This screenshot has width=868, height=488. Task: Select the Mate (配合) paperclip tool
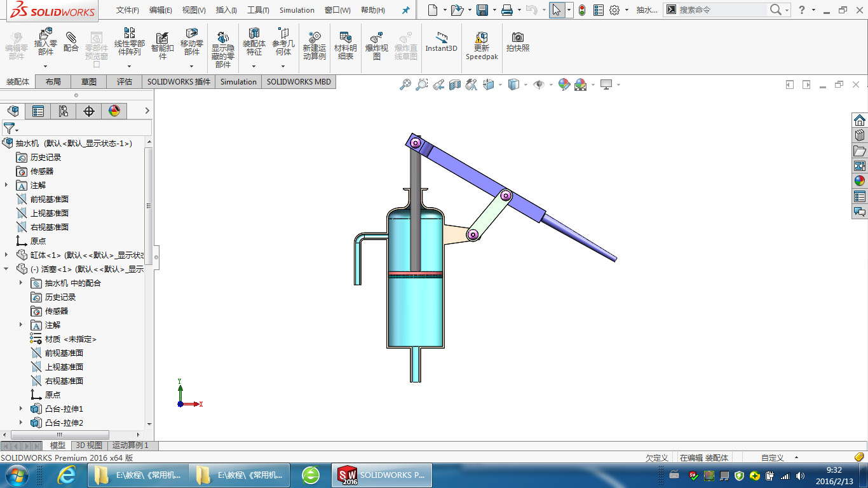coord(71,37)
